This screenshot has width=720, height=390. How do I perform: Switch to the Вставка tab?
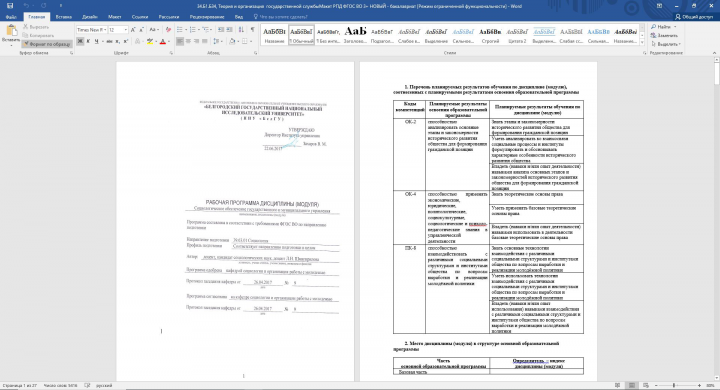pos(63,17)
